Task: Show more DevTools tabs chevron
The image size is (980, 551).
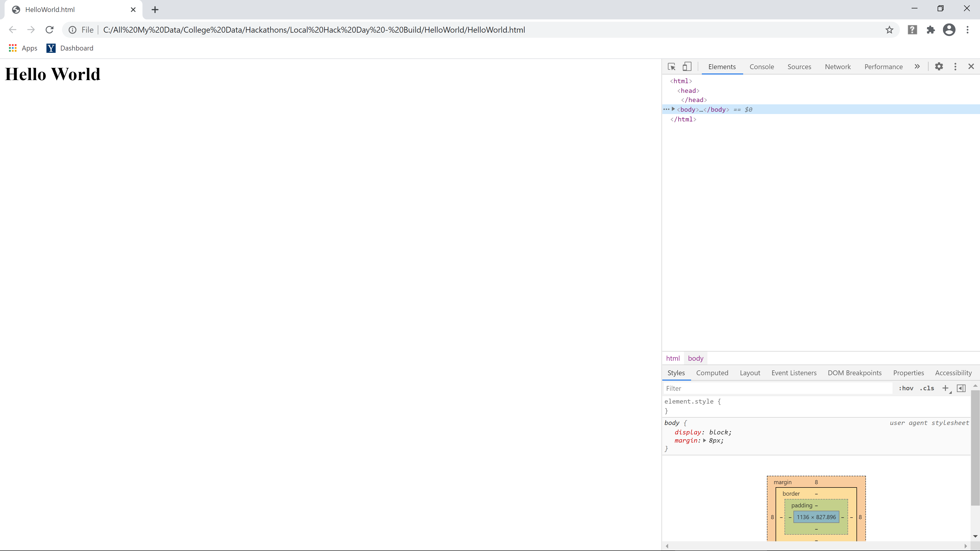Action: [x=917, y=67]
